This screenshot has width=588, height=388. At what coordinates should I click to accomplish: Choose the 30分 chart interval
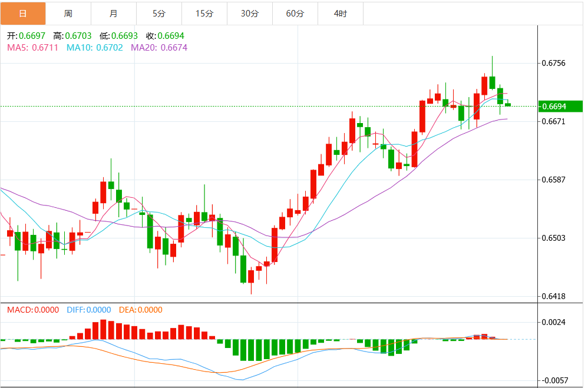249,13
